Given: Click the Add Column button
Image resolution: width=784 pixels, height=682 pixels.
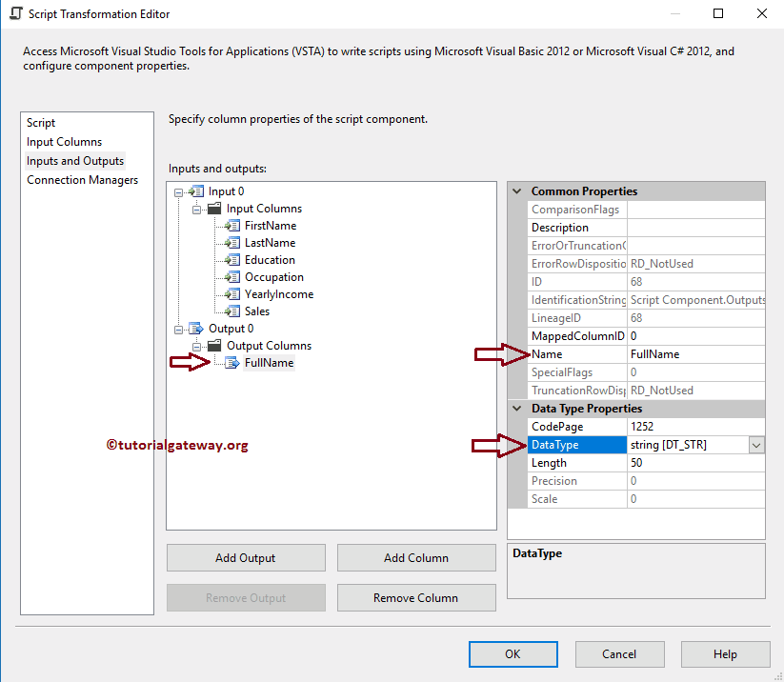Looking at the screenshot, I should (x=416, y=557).
